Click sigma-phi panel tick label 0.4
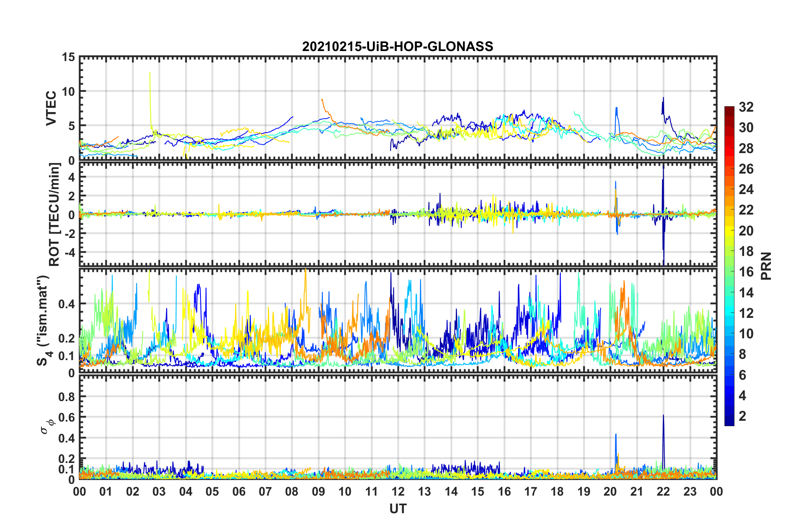796x532 pixels. click(x=67, y=438)
